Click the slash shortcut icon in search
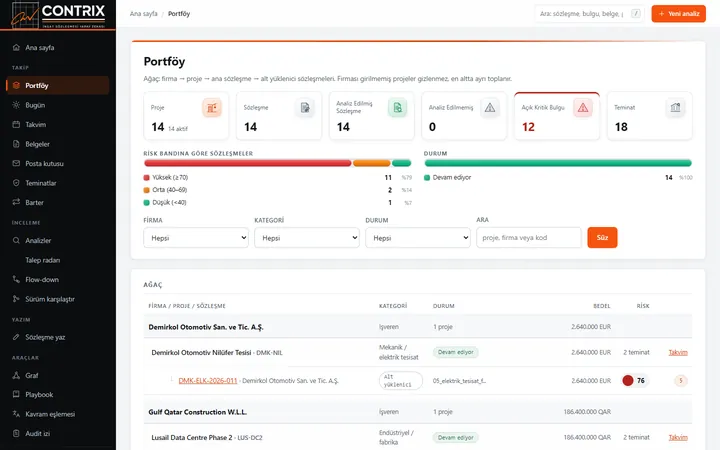Screen dimensions: 720x450 click(636, 14)
